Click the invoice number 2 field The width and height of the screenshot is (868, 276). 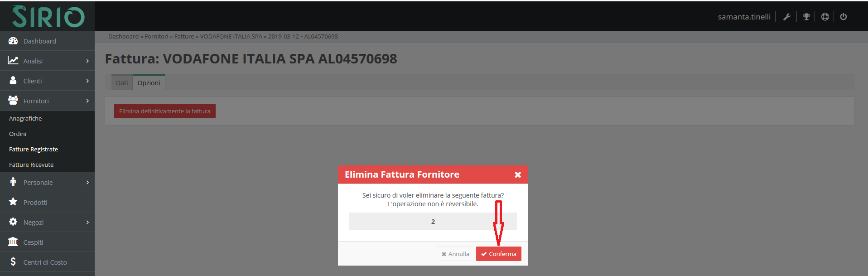click(x=433, y=222)
